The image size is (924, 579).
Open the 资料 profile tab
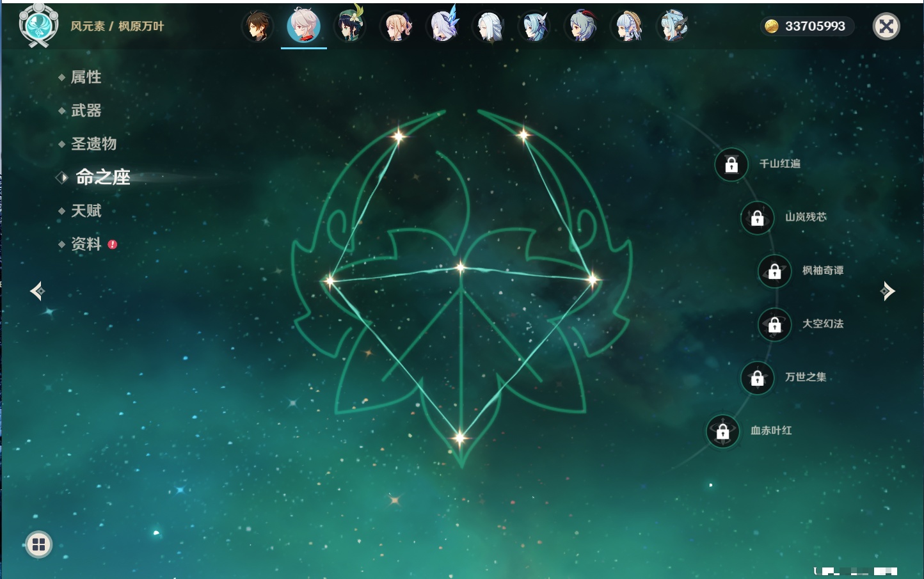pyautogui.click(x=86, y=244)
